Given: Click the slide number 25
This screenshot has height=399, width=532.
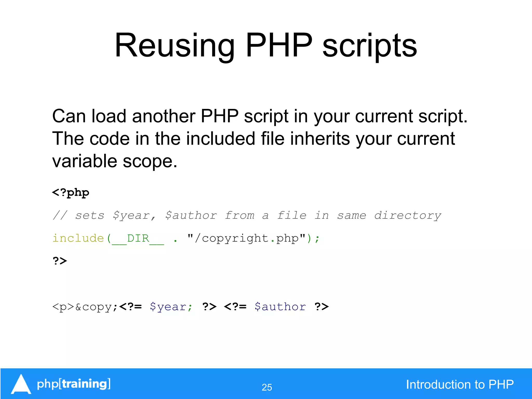Looking at the screenshot, I should [267, 387].
